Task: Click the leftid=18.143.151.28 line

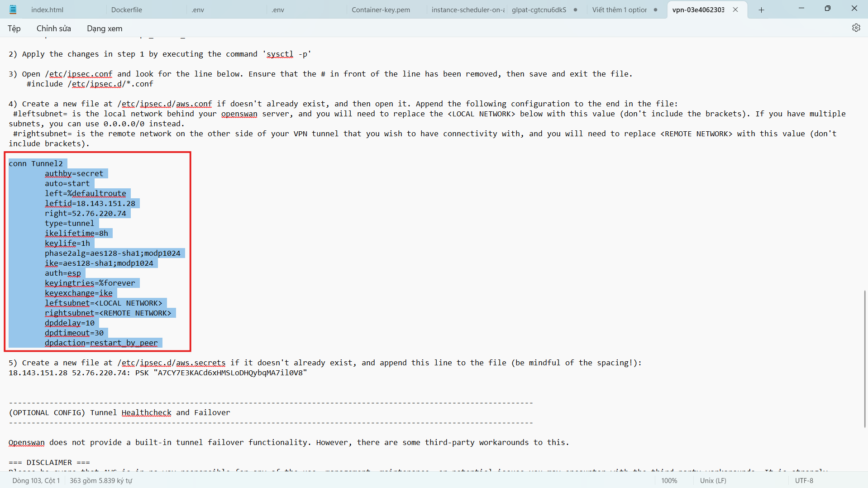Action: tap(90, 203)
